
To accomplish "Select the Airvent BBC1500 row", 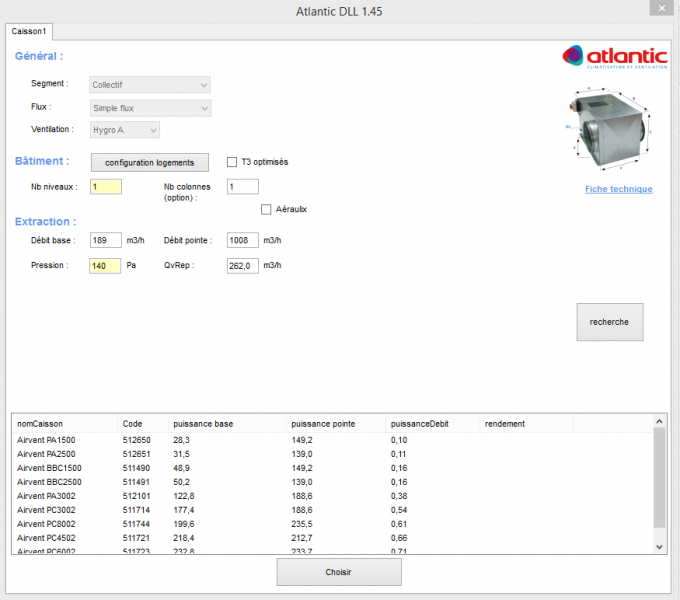I will 332,468.
